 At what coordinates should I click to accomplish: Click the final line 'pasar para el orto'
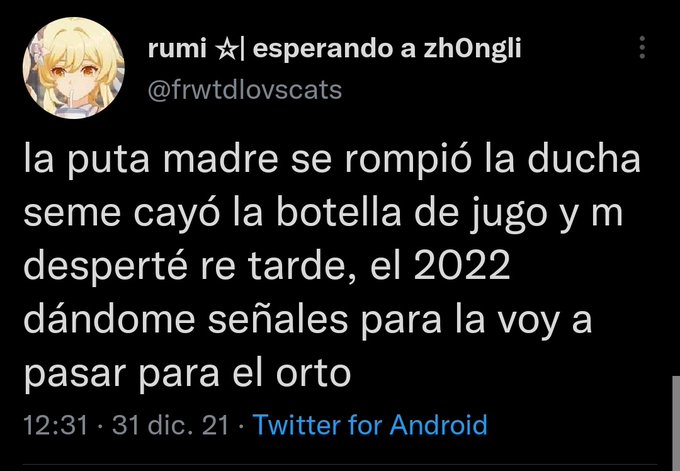pos(187,374)
